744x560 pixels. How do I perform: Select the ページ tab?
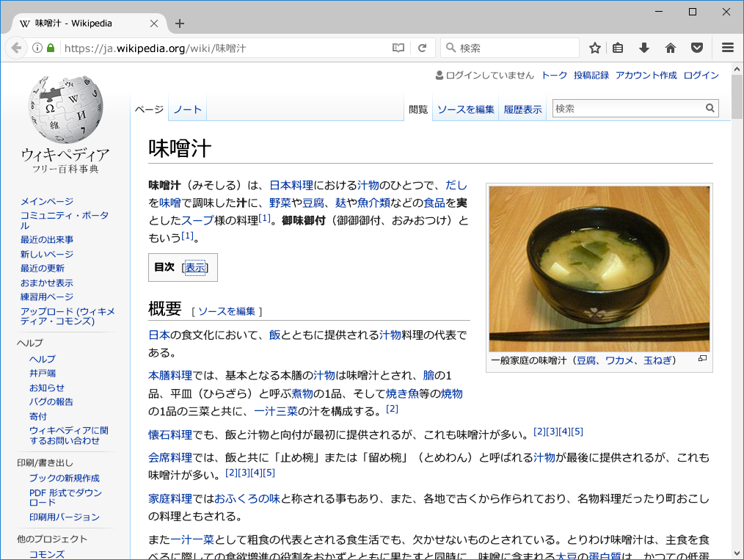coord(149,109)
